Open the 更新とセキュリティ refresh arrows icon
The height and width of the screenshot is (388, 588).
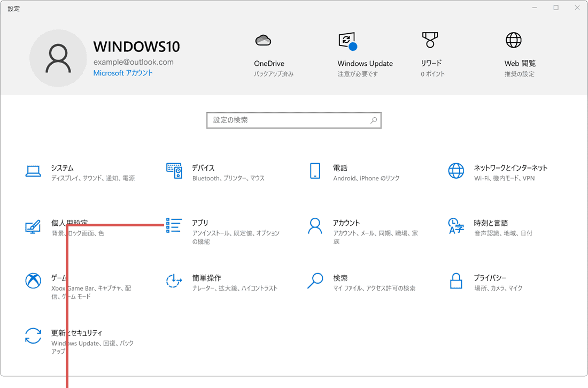point(33,336)
